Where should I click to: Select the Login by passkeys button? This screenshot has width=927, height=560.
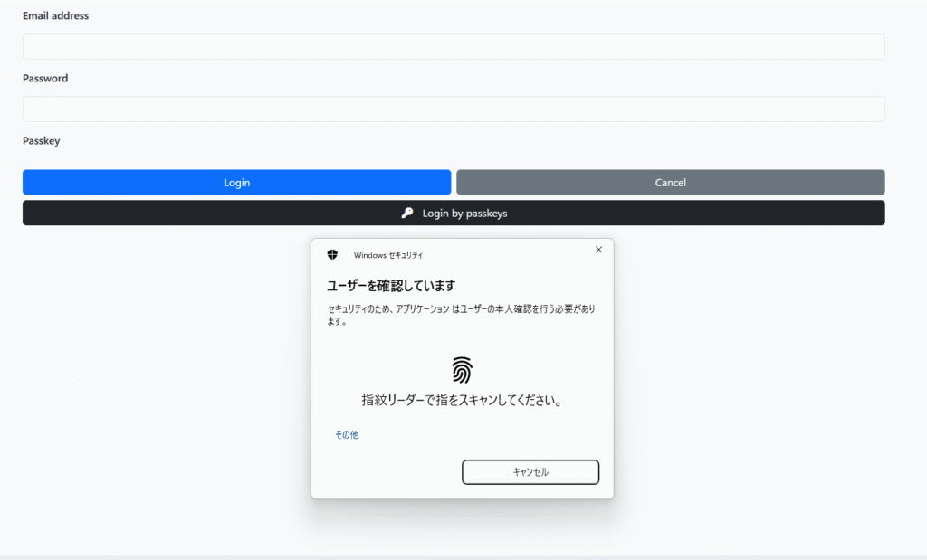click(454, 214)
